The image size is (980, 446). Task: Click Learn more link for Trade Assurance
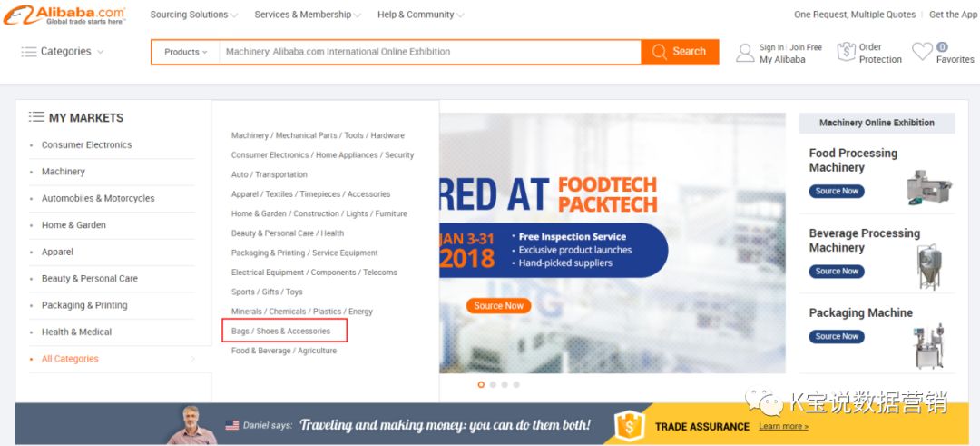click(783, 426)
